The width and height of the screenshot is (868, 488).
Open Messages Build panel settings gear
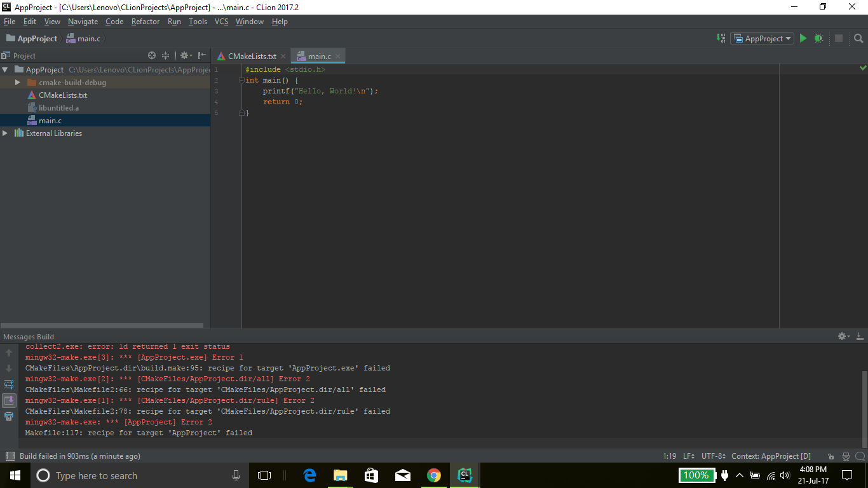[843, 336]
